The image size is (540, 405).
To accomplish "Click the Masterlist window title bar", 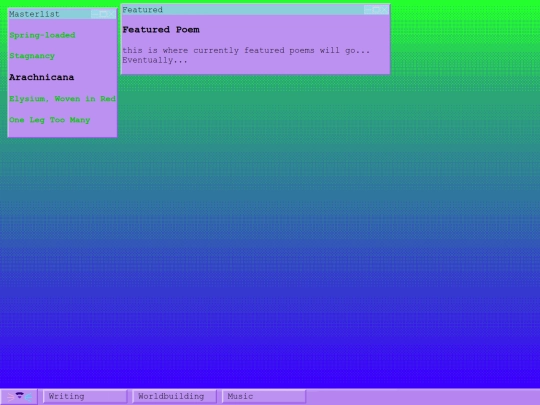I will pos(62,14).
